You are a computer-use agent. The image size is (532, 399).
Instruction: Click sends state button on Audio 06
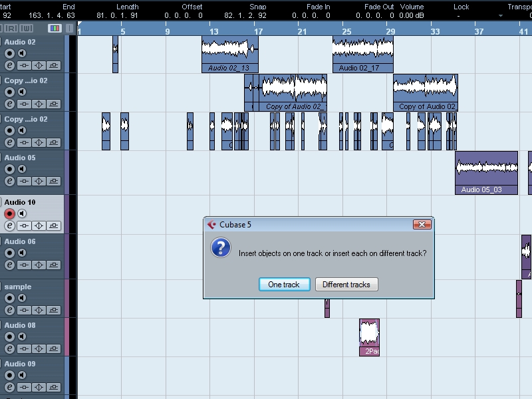[54, 265]
